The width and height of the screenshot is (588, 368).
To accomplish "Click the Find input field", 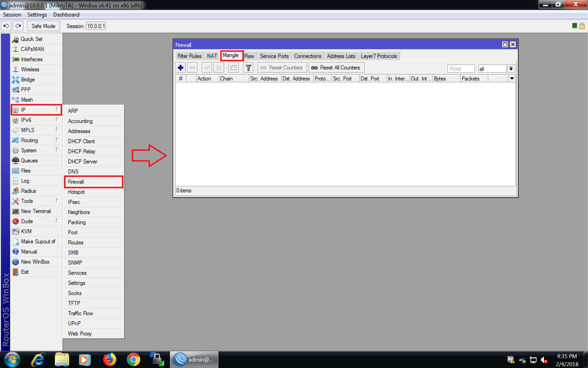I will pos(461,68).
